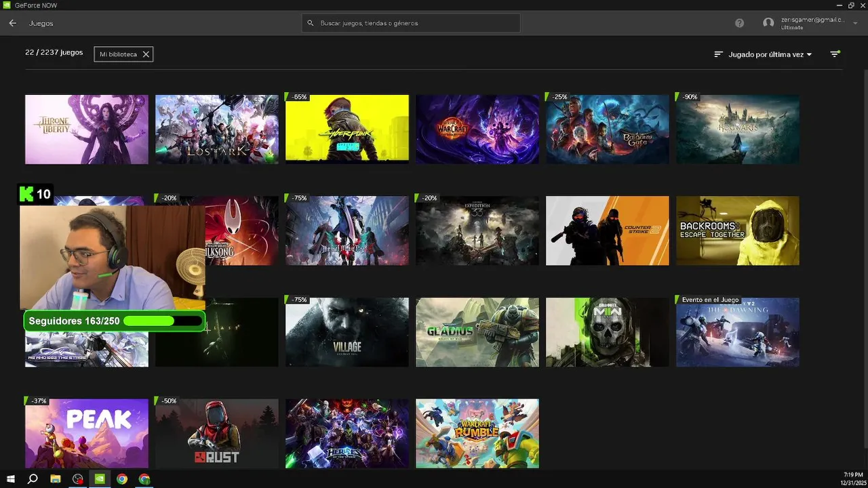Open Backrooms: Escape Together tile

738,231
